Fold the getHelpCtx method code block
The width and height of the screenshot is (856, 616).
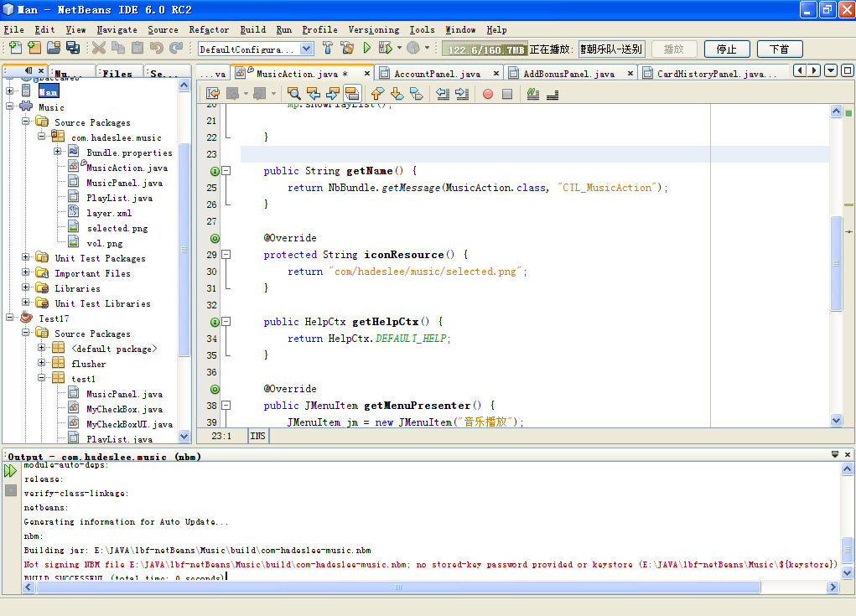[x=226, y=321]
